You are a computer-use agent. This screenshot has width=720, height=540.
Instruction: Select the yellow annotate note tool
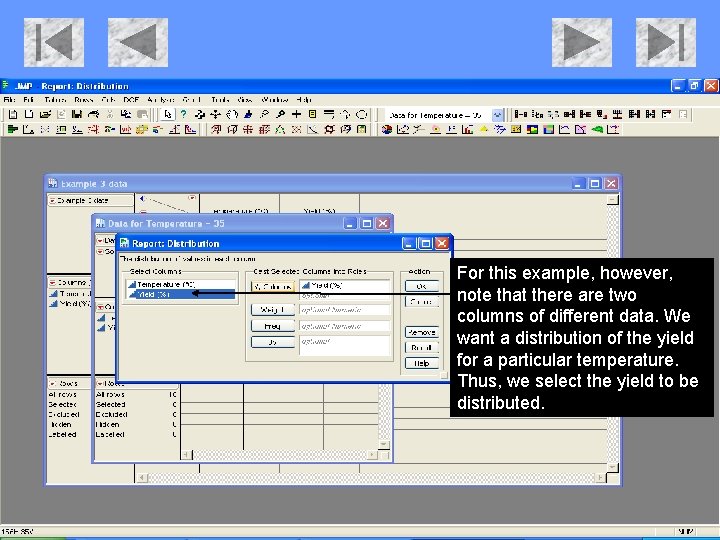[313, 114]
